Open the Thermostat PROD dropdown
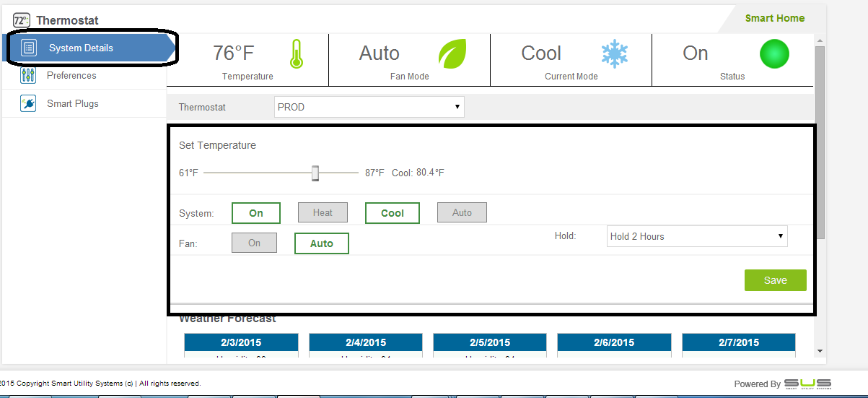The width and height of the screenshot is (868, 398). click(369, 107)
